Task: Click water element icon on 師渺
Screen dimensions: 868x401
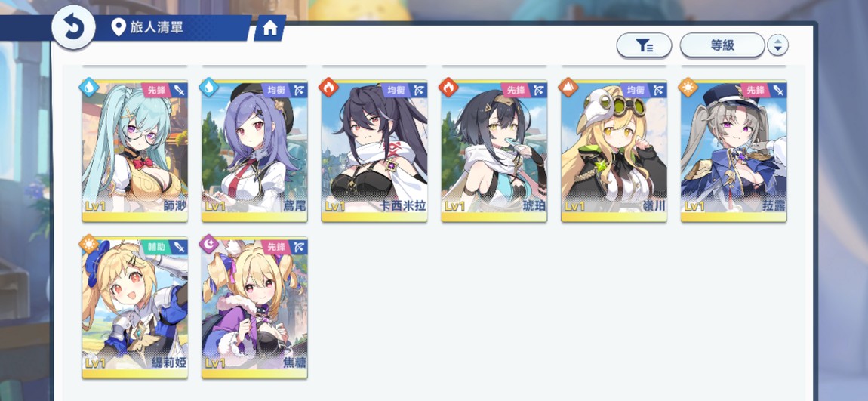Action: coord(89,87)
